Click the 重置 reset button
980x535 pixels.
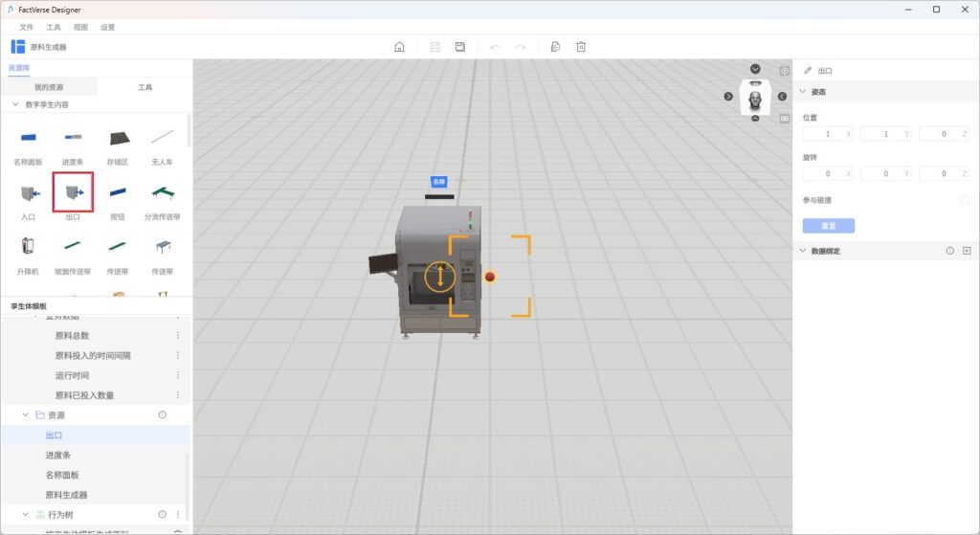pos(828,226)
